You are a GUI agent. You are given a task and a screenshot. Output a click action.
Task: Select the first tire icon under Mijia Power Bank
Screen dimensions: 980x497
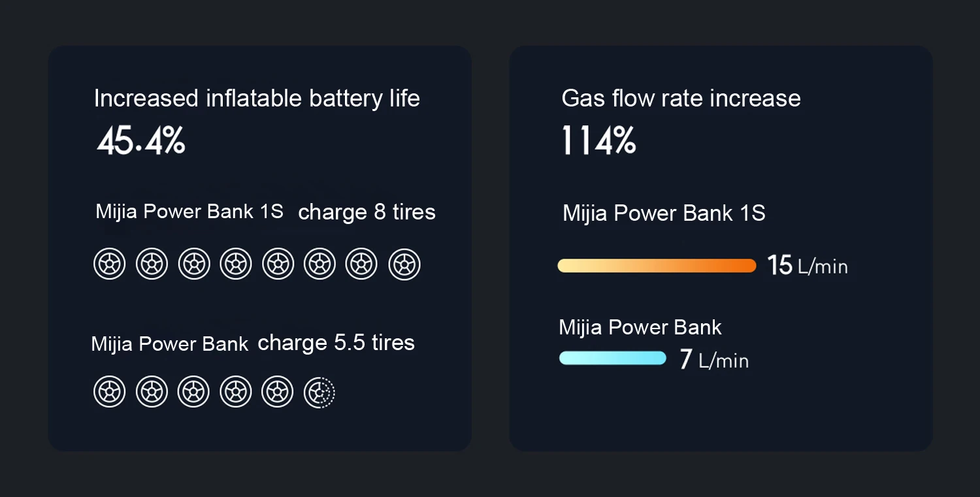[x=110, y=393]
